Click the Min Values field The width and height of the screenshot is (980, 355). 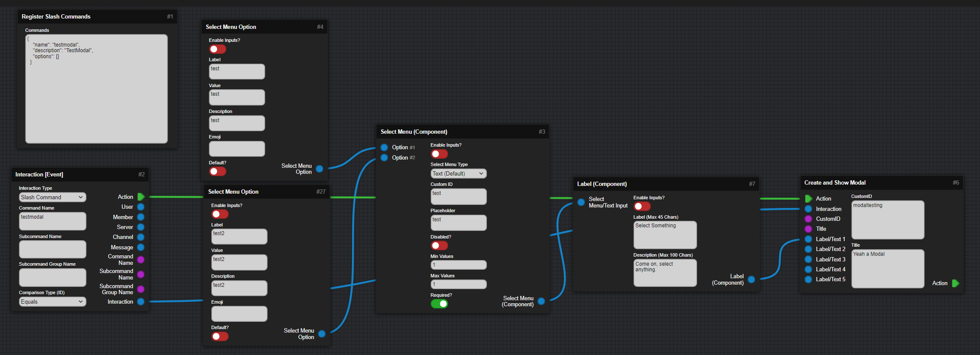pos(458,265)
